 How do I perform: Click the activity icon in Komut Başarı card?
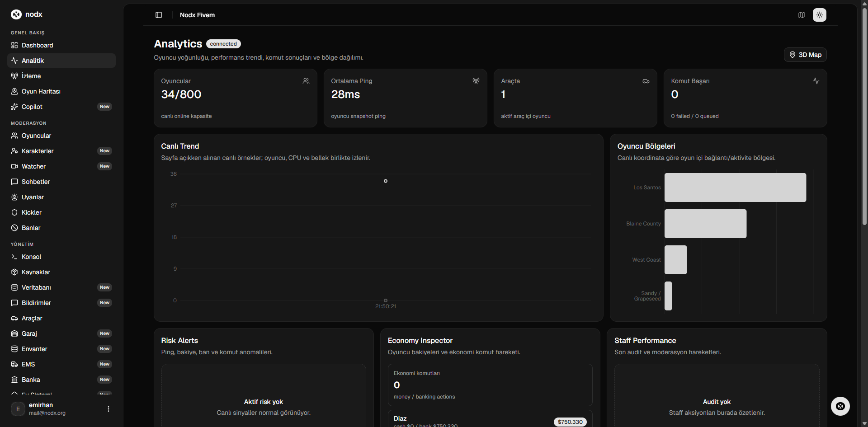[816, 81]
